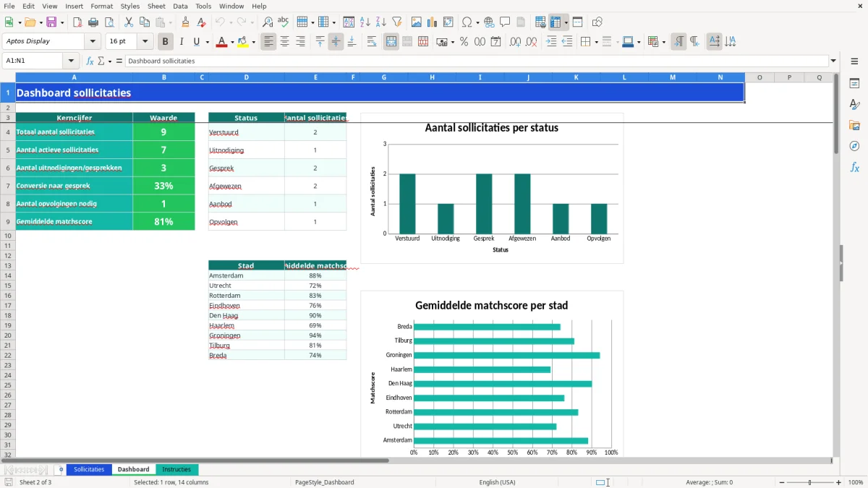Click zoom in plus button
Screen dimensions: 868x488
[839, 482]
